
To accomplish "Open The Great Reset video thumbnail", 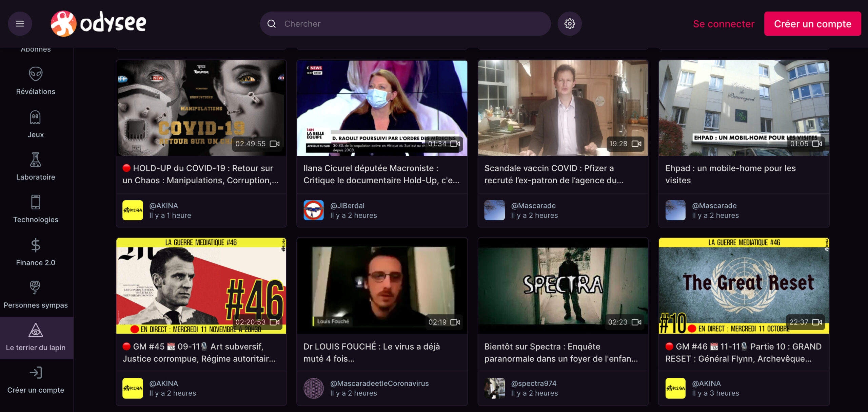I will click(744, 285).
